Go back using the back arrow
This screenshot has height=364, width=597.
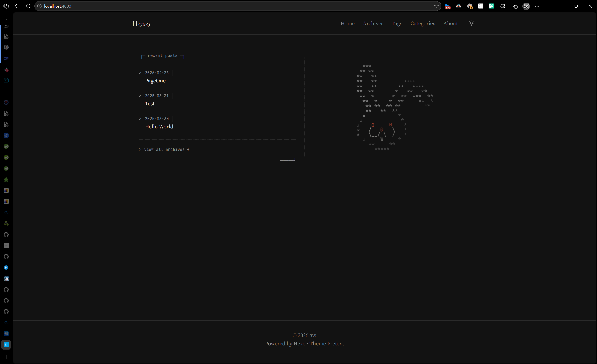tap(17, 6)
